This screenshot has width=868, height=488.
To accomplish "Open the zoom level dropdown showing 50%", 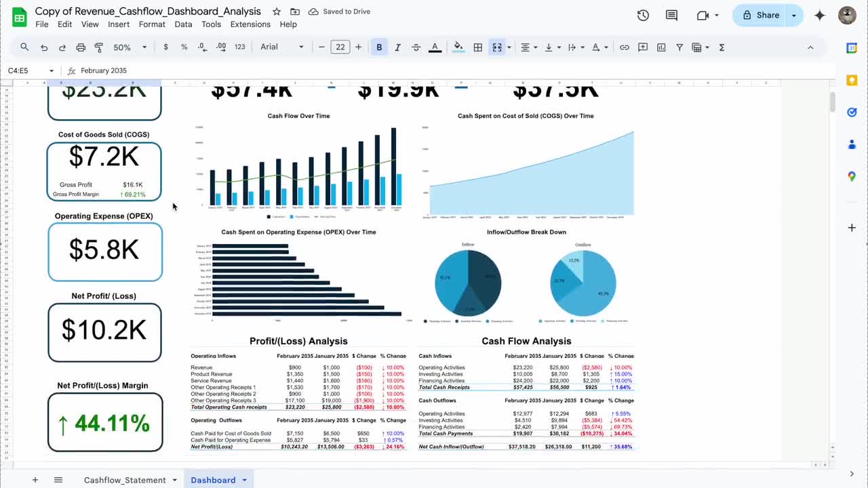I will click(130, 47).
